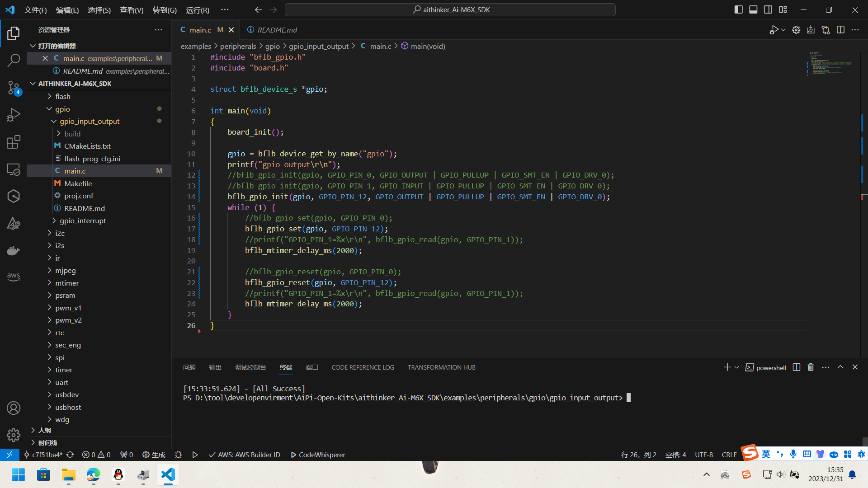Switch to the 问题 problems panel tab

click(189, 367)
